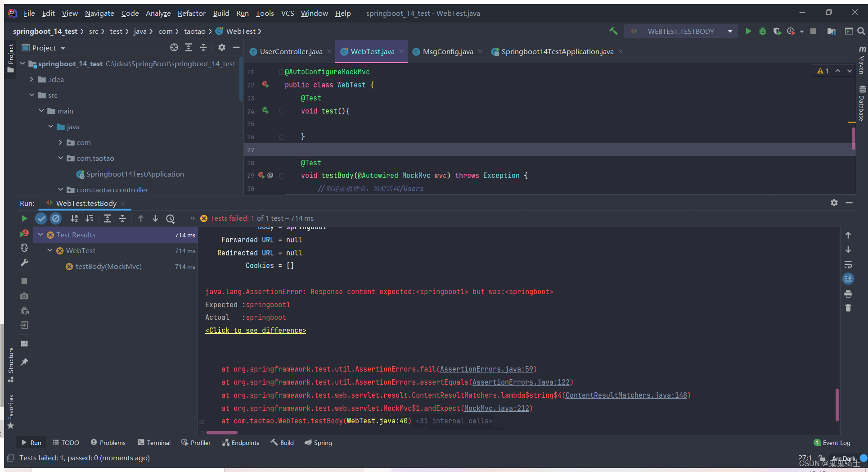Collapse the src folder
Viewport: 868px width, 472px height.
pos(31,95)
